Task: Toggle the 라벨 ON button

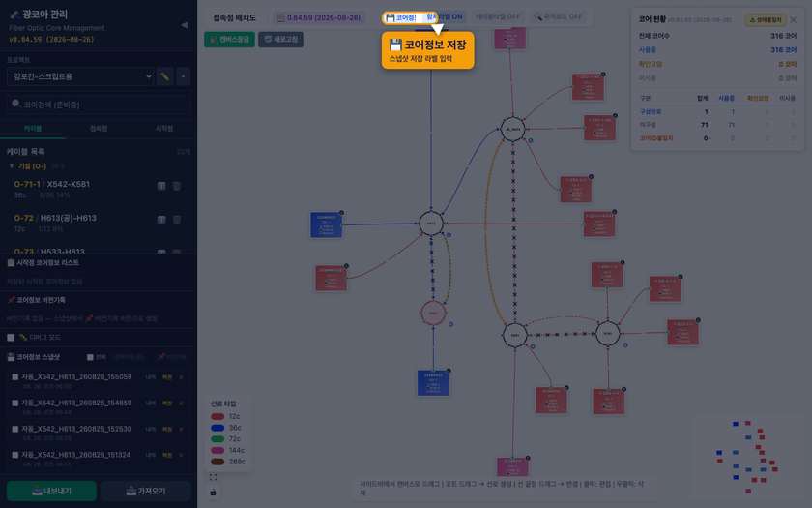Action: tap(451, 17)
